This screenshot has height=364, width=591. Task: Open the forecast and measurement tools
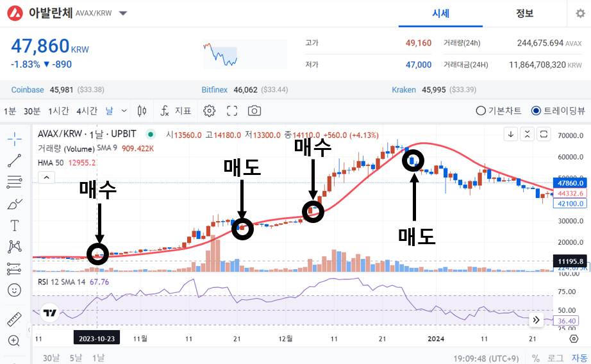(14, 269)
